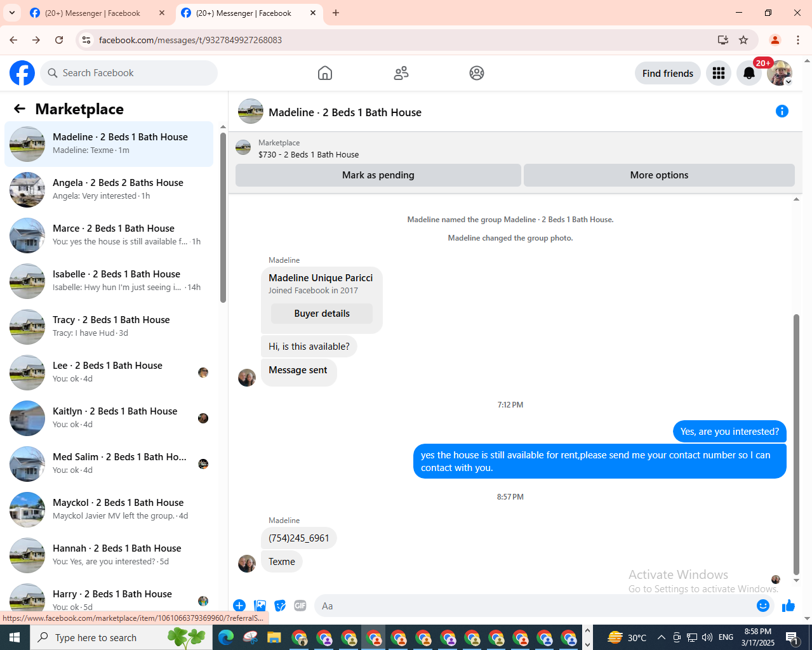Open the Groups icon in top navigation
Image resolution: width=812 pixels, height=650 pixels.
pyautogui.click(x=477, y=73)
